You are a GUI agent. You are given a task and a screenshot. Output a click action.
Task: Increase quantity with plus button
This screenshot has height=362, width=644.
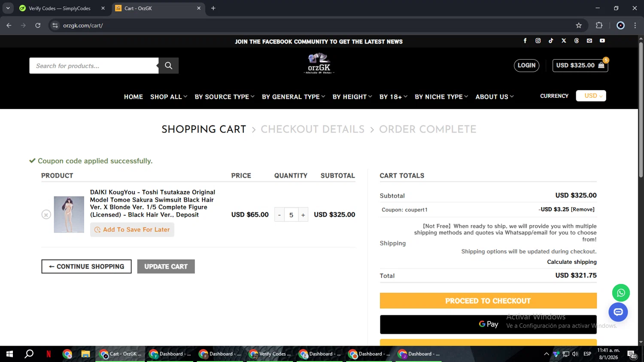pyautogui.click(x=303, y=215)
